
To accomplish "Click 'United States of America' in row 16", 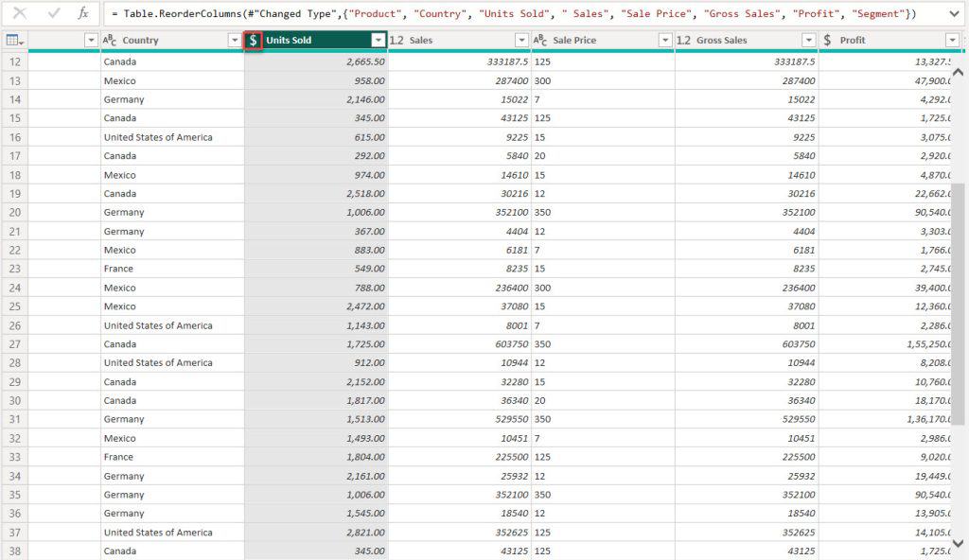I will point(172,137).
